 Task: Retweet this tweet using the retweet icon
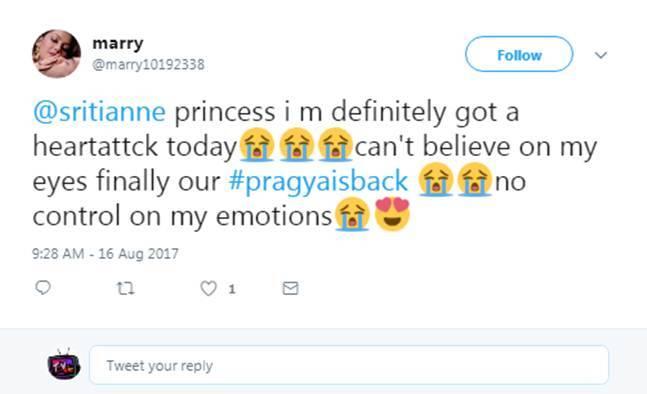[125, 288]
